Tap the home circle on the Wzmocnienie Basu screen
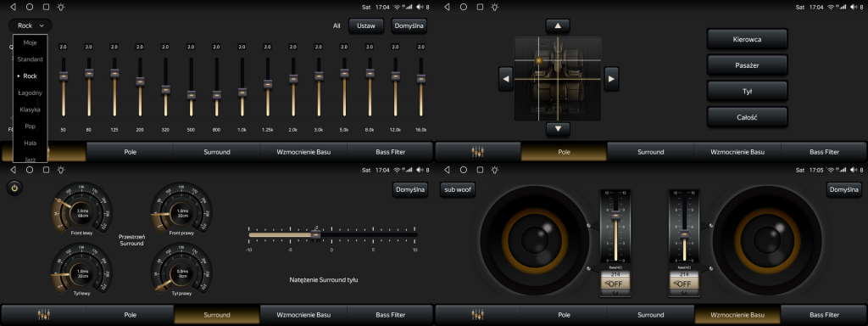This screenshot has width=868, height=326. [x=464, y=170]
